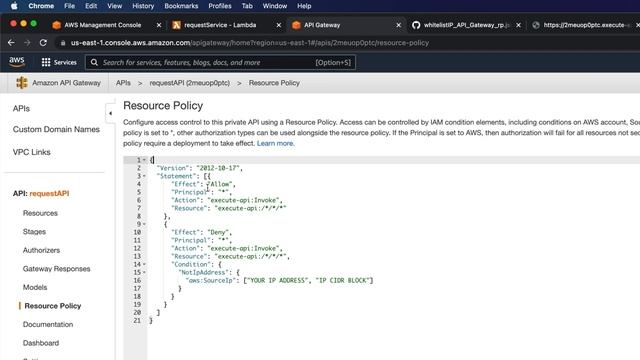The width and height of the screenshot is (640, 360).
Task: Switch to AWS Management Console tab
Action: [102, 25]
